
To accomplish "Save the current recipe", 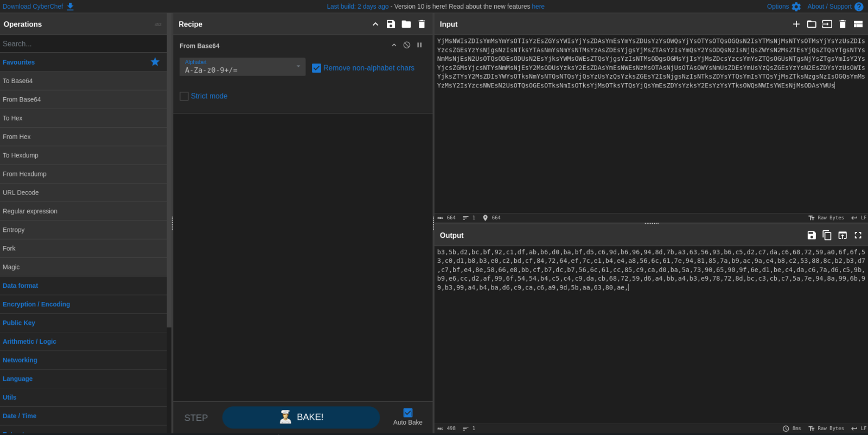I will coord(391,24).
